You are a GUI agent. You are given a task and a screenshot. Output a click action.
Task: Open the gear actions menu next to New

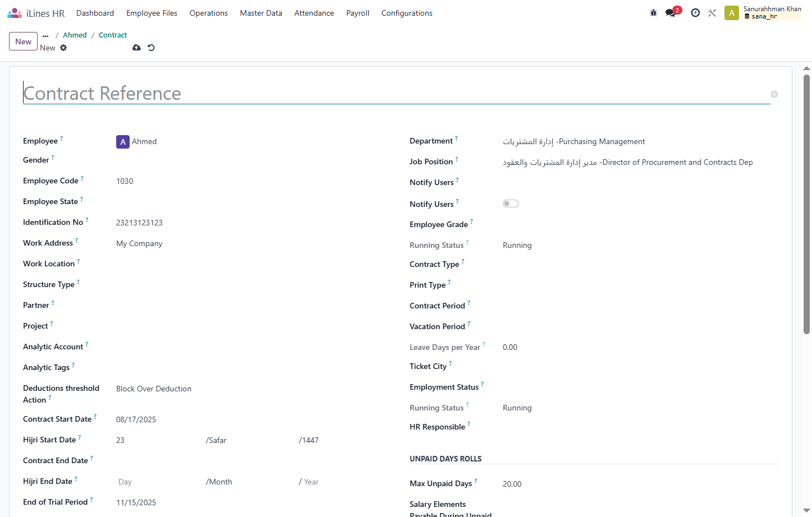pyautogui.click(x=63, y=48)
